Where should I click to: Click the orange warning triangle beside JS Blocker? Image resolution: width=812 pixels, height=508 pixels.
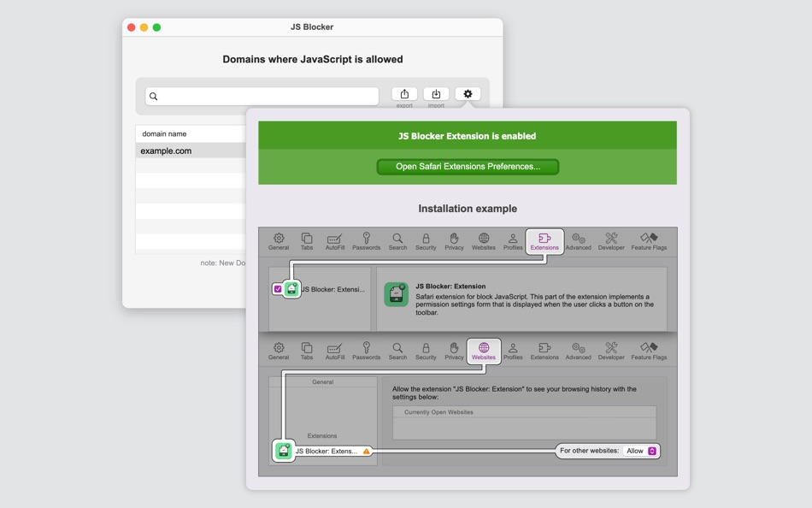(x=367, y=451)
